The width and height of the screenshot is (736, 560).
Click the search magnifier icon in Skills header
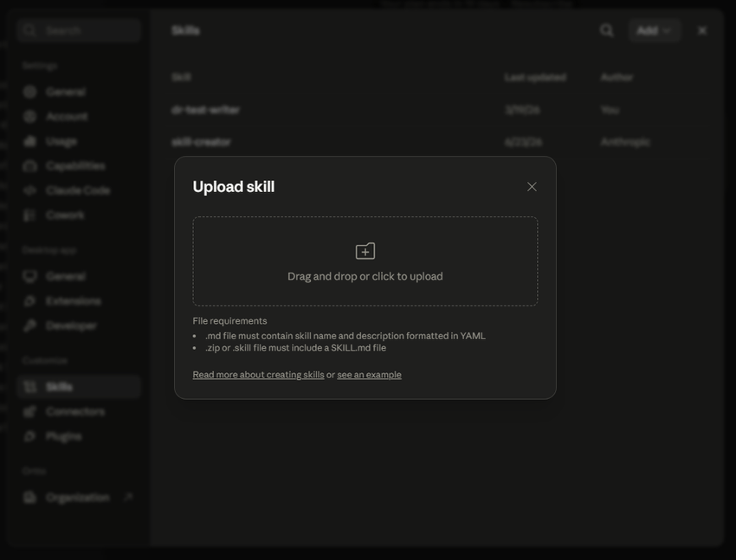606,30
